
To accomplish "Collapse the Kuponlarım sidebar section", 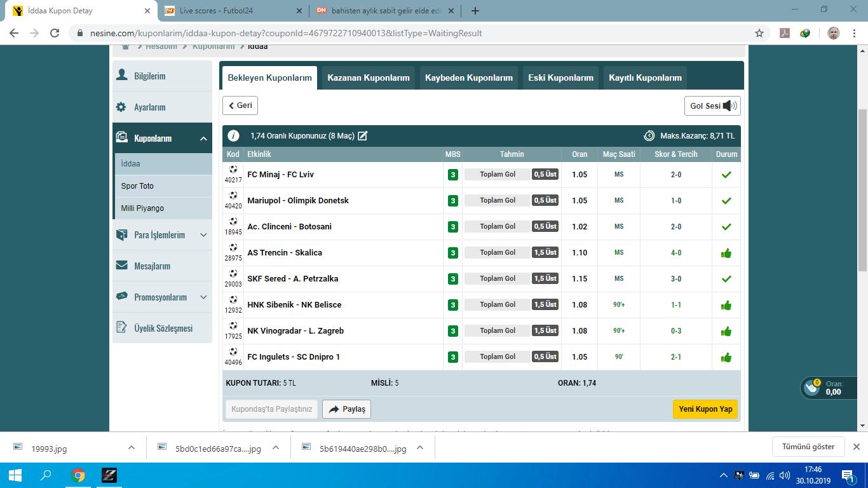I will coord(203,139).
